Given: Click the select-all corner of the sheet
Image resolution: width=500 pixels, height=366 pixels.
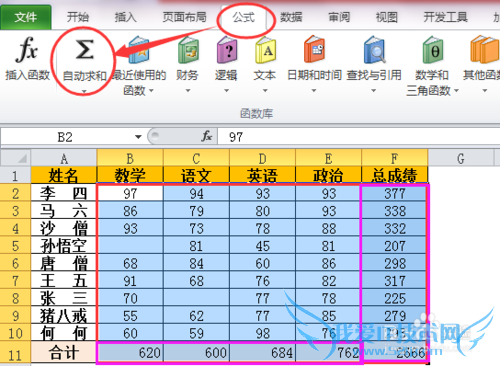Looking at the screenshot, I should click(x=15, y=158).
